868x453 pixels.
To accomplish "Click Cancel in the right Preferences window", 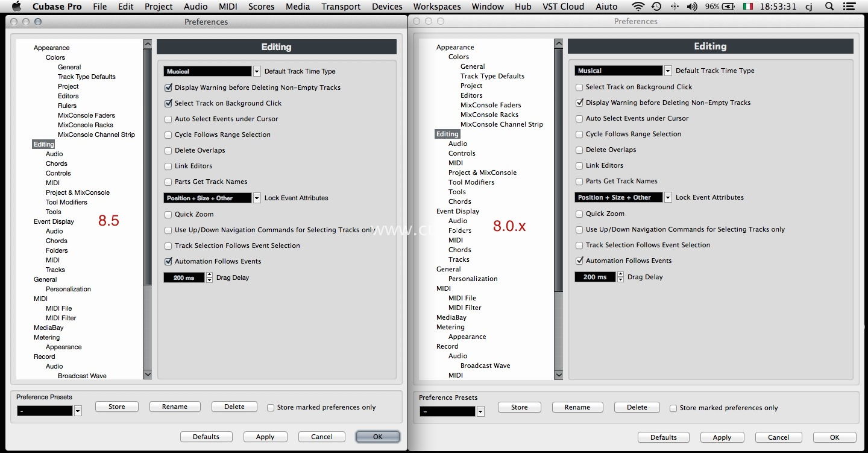I will 779,437.
